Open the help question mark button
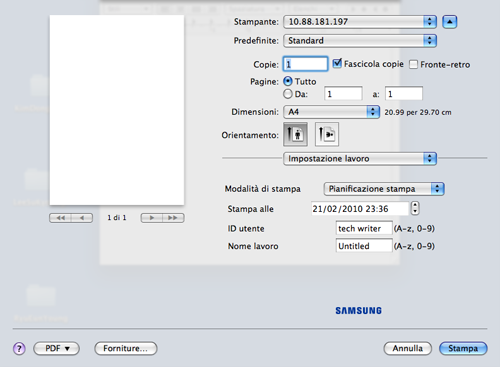500x367 pixels. [19, 349]
